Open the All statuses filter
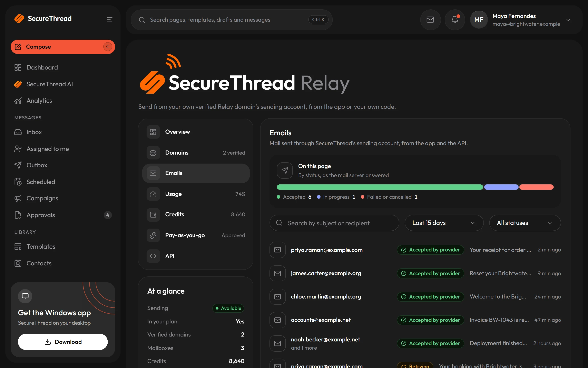The image size is (588, 368). point(525,223)
